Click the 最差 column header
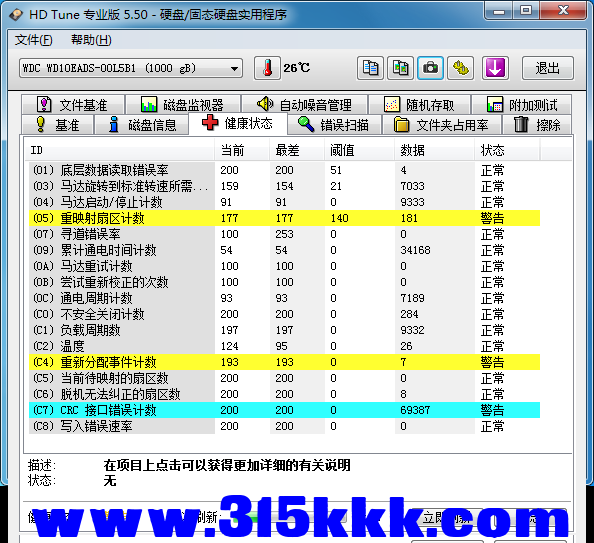The image size is (594, 543). point(297,150)
